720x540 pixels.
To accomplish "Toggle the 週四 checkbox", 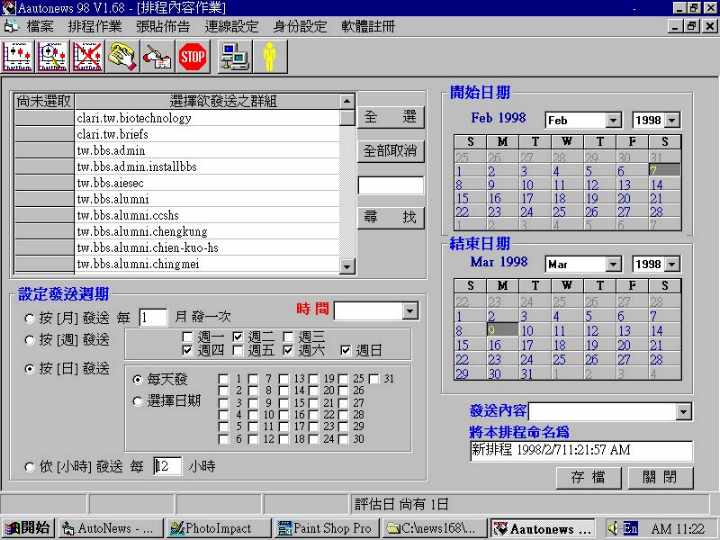I will 187,350.
